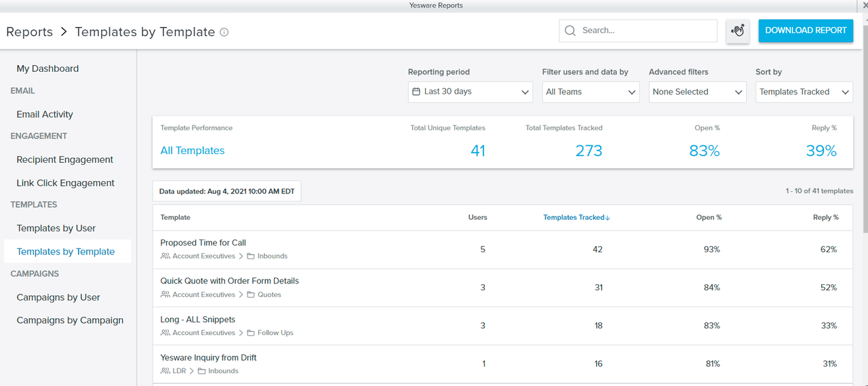Viewport: 868px width, 386px height.
Task: Go to My Dashboard in sidebar
Action: tap(47, 69)
